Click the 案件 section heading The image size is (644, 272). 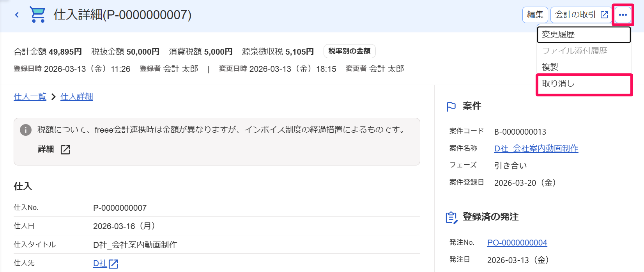[x=472, y=106]
